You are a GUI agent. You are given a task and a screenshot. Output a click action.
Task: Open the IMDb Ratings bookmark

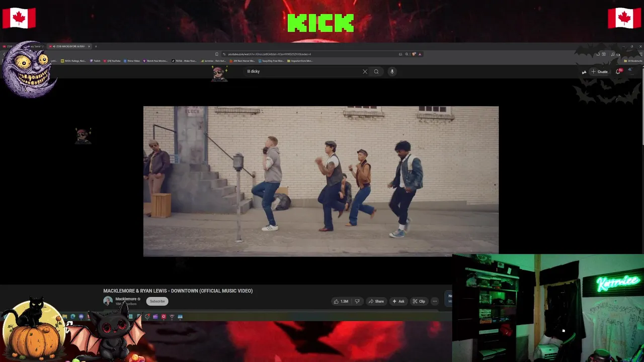click(73, 61)
